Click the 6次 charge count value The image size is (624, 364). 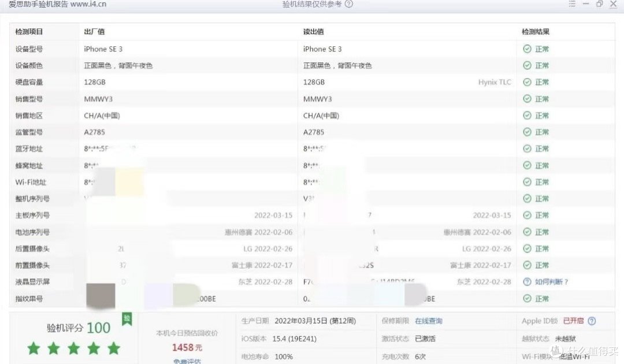[420, 357]
